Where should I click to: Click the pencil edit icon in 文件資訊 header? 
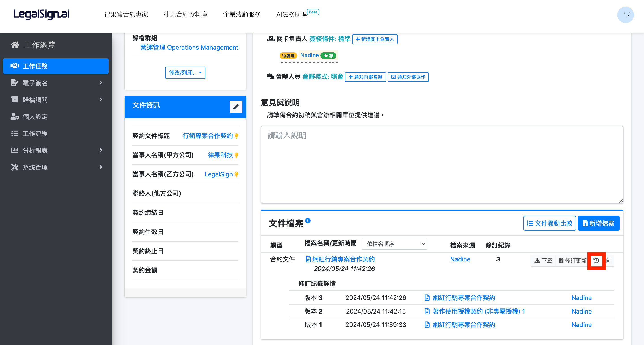(x=236, y=107)
